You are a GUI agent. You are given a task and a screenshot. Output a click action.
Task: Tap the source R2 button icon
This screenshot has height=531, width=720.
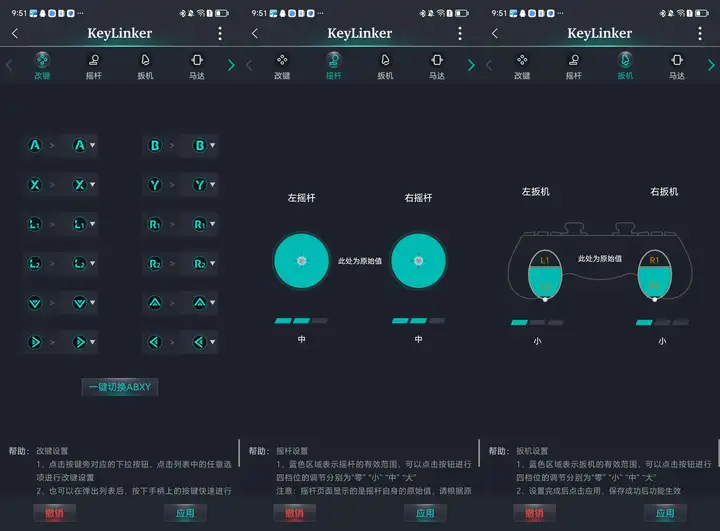[155, 264]
